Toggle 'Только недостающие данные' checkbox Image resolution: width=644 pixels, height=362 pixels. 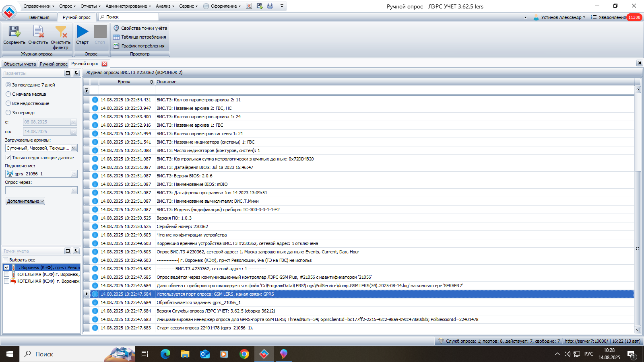8,158
